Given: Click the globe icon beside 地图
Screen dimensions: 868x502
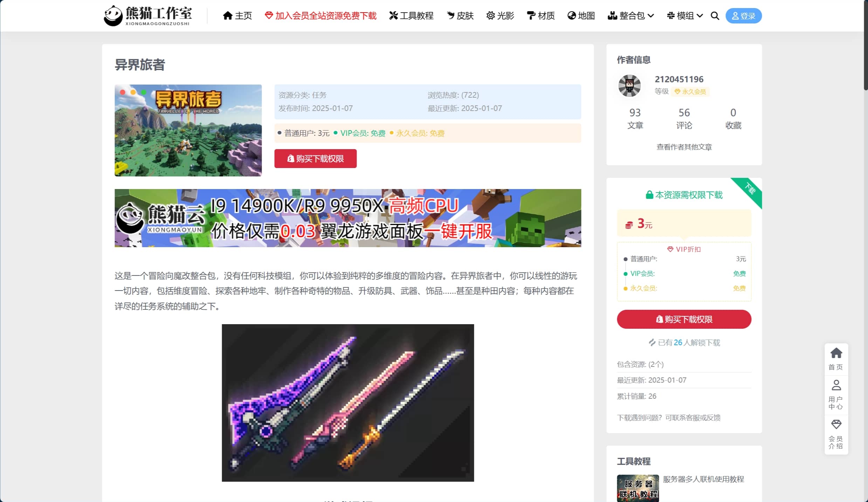Looking at the screenshot, I should [x=572, y=16].
